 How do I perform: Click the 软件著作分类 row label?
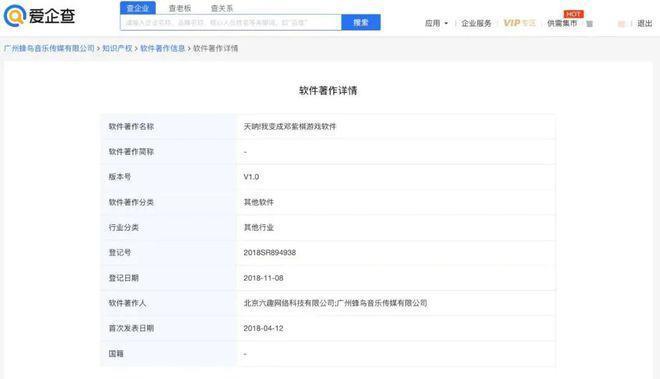(131, 202)
